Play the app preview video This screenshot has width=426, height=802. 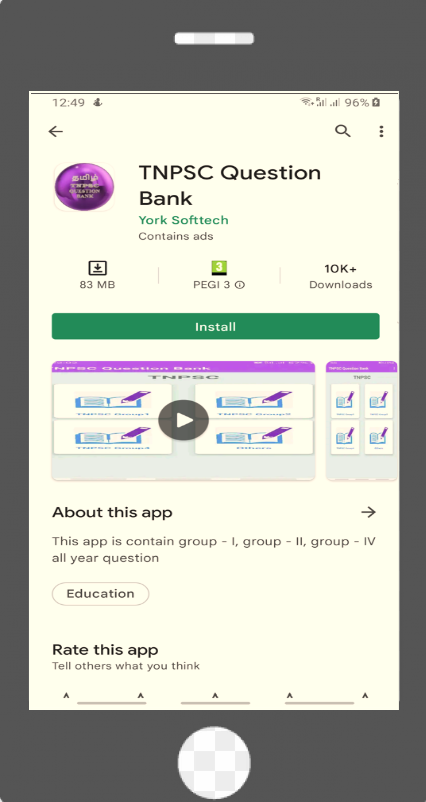(x=183, y=420)
